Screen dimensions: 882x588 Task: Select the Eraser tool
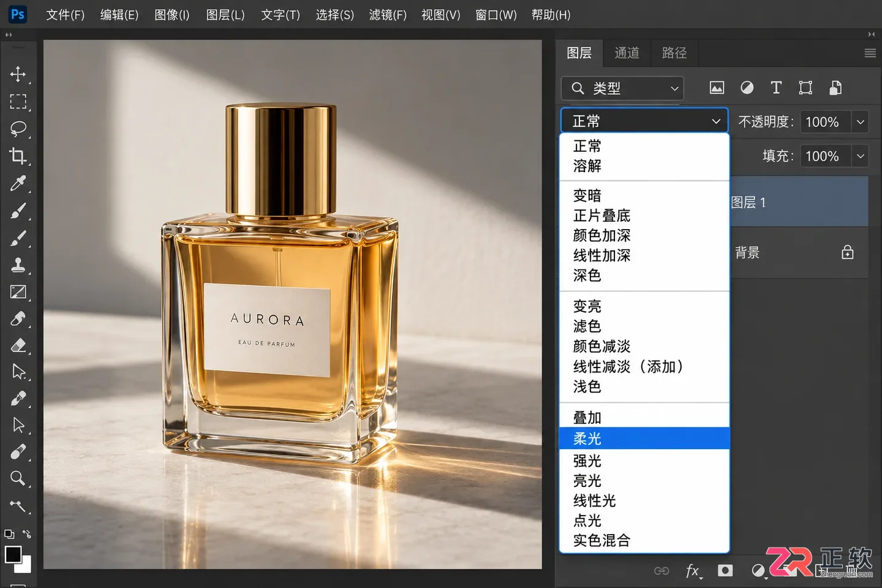click(x=18, y=345)
